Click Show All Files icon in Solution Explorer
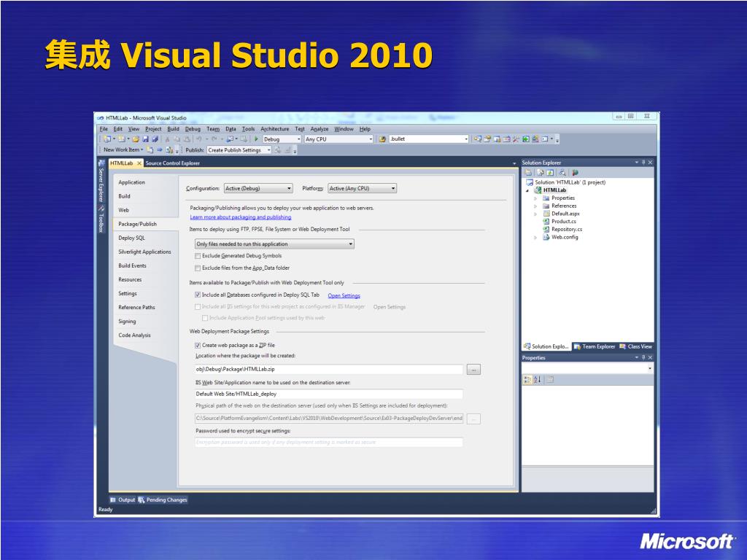This screenshot has width=747, height=560. coord(541,173)
